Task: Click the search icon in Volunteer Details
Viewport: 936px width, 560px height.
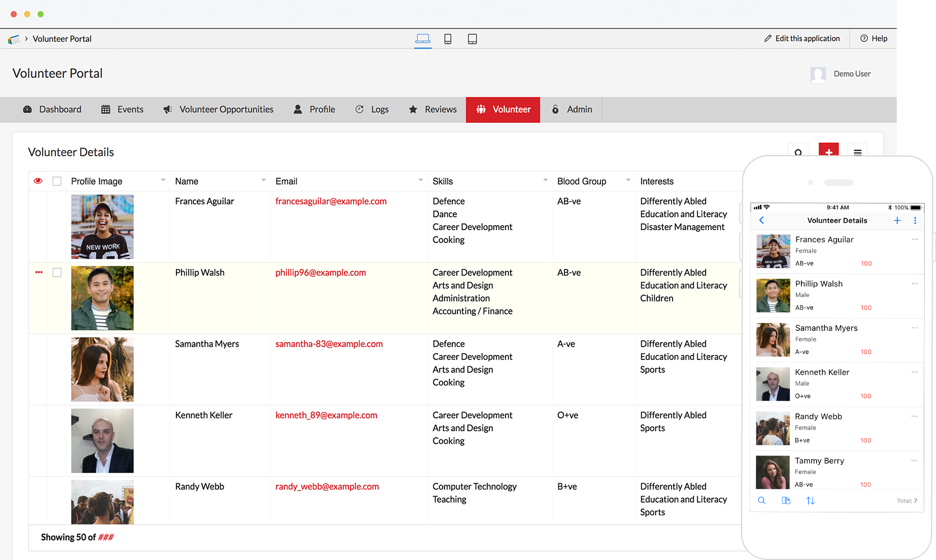Action: tap(798, 152)
